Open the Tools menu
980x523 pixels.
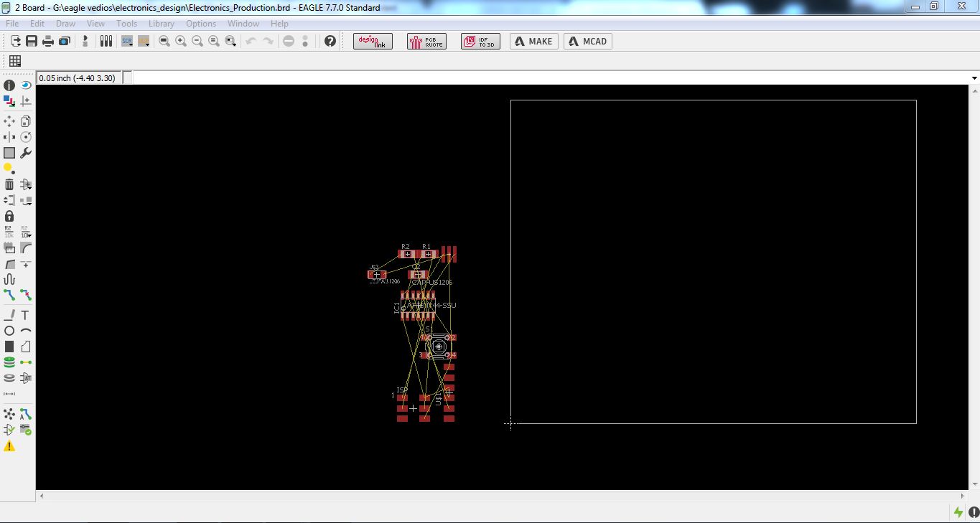126,24
